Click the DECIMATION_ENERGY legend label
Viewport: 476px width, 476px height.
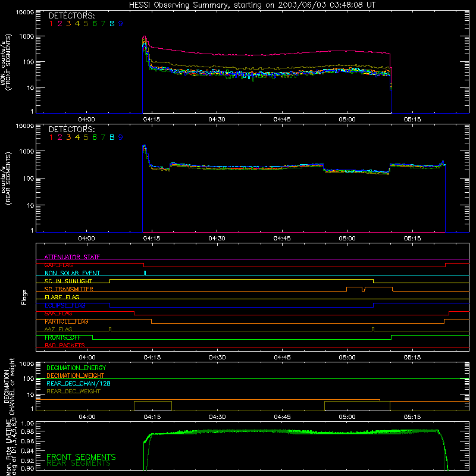click(76, 368)
